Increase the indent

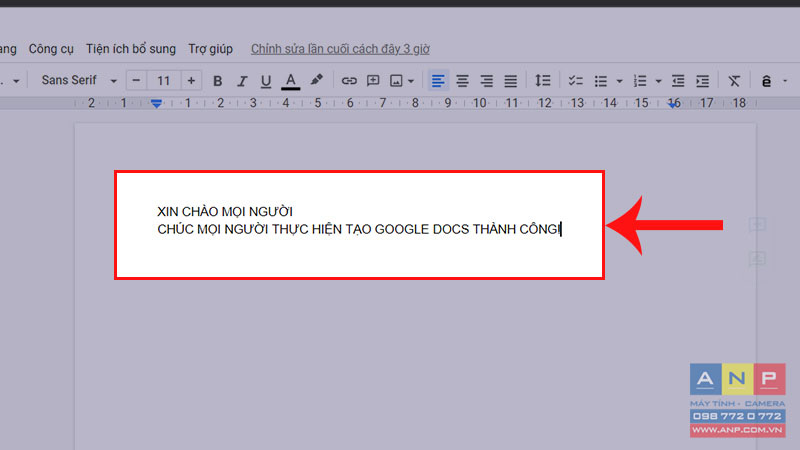703,81
